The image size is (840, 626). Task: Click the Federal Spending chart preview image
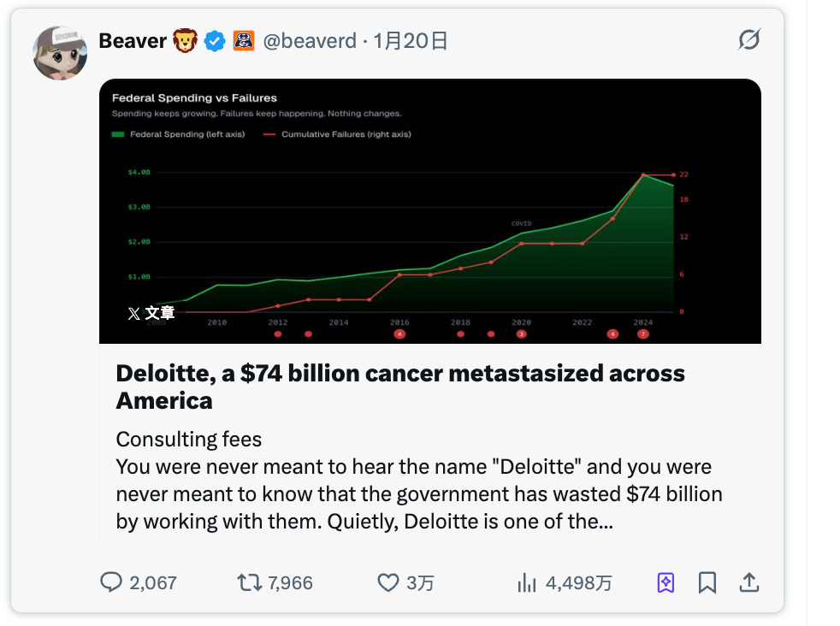coord(430,210)
